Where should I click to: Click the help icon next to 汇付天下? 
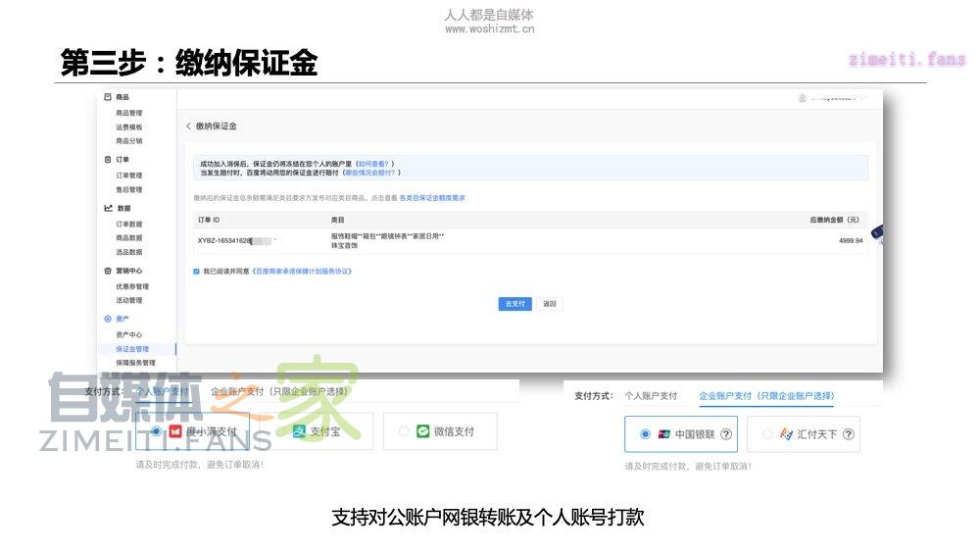pos(848,434)
